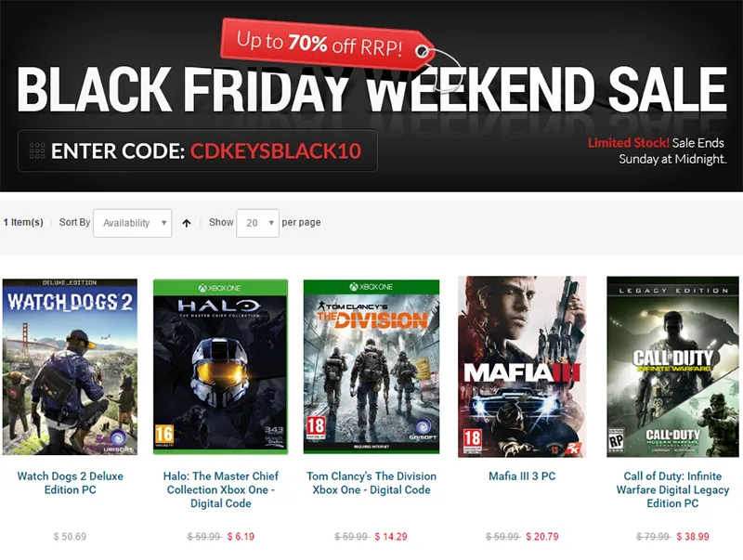
Task: Open the Mafia III 3 PC link
Action: pos(522,476)
